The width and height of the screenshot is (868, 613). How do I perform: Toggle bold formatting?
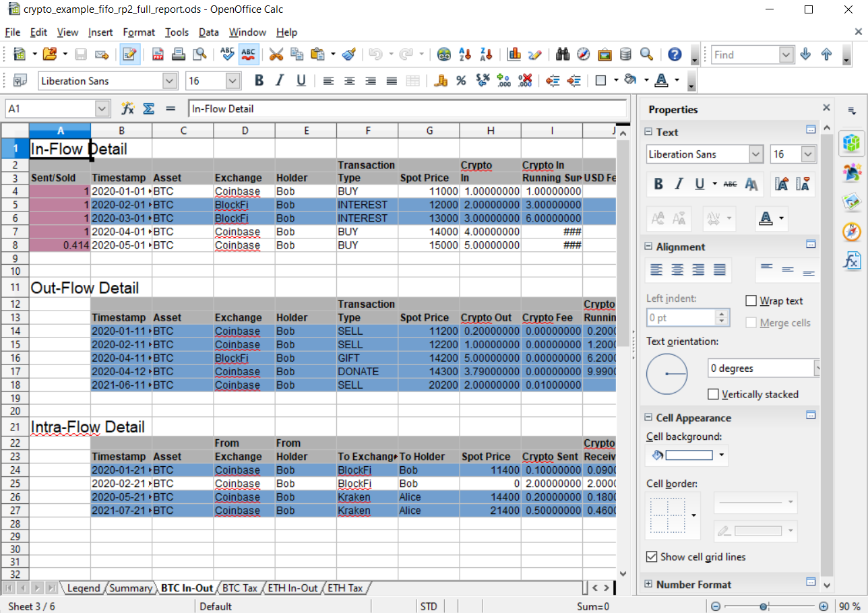258,80
